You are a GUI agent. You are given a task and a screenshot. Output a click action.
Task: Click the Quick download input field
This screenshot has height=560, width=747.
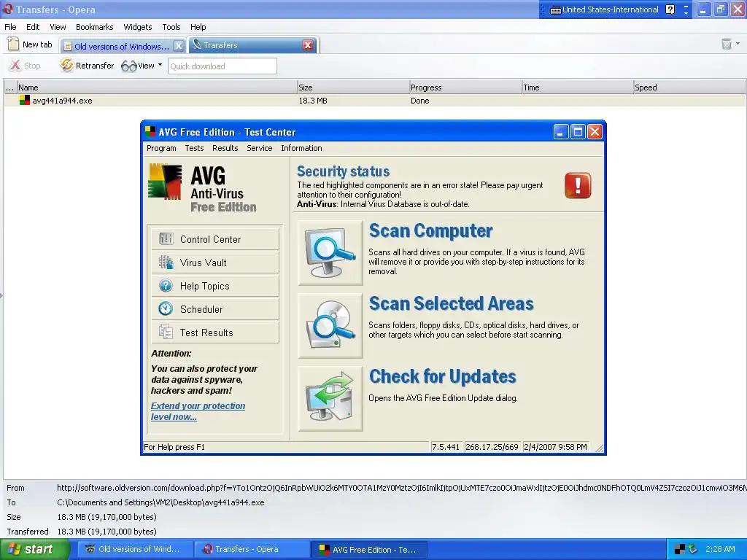pos(222,66)
